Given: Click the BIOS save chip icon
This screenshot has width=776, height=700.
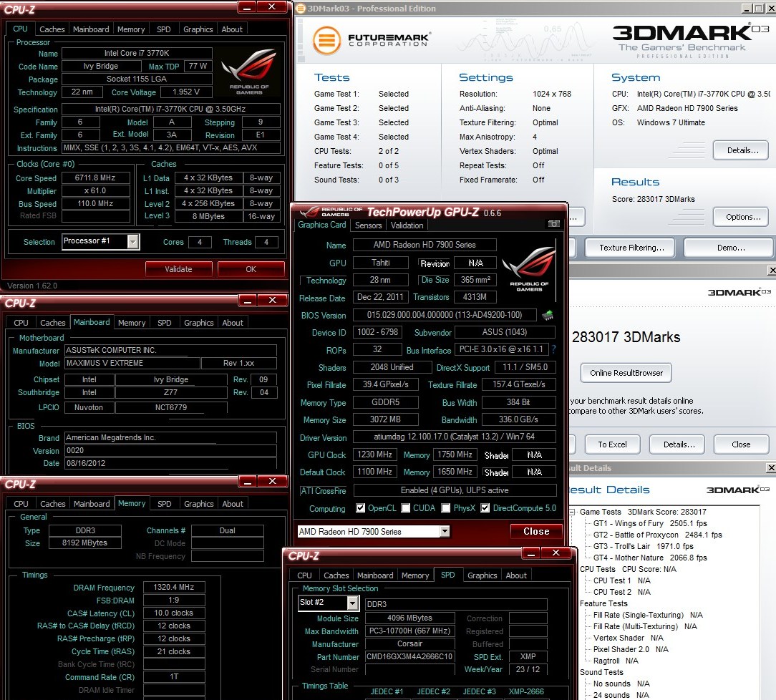Looking at the screenshot, I should (x=548, y=315).
